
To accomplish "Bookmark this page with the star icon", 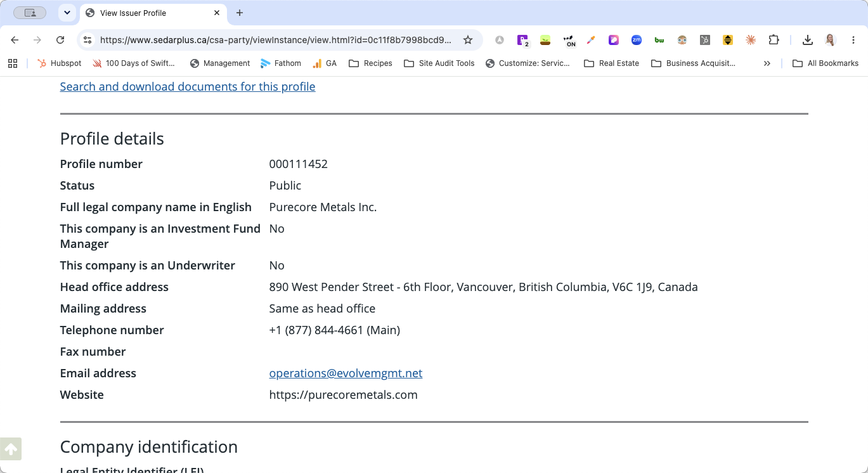I will tap(468, 40).
